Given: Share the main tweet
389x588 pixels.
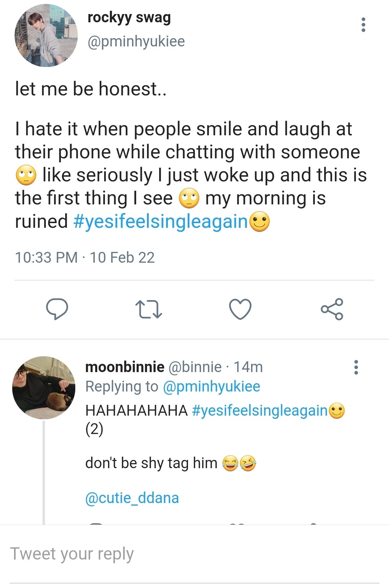Looking at the screenshot, I should point(332,309).
